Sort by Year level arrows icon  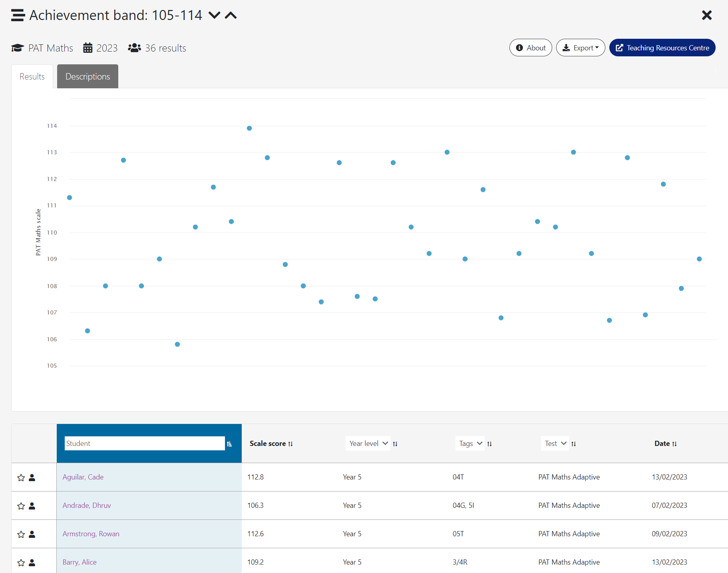point(395,444)
